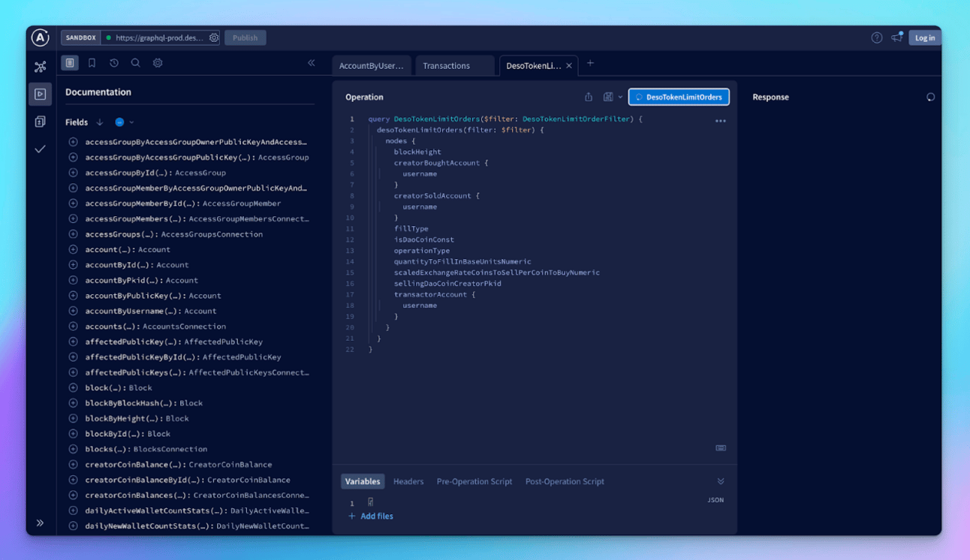The width and height of the screenshot is (970, 560).
Task: Select the Explorer play icon in sidebar
Action: pyautogui.click(x=41, y=94)
